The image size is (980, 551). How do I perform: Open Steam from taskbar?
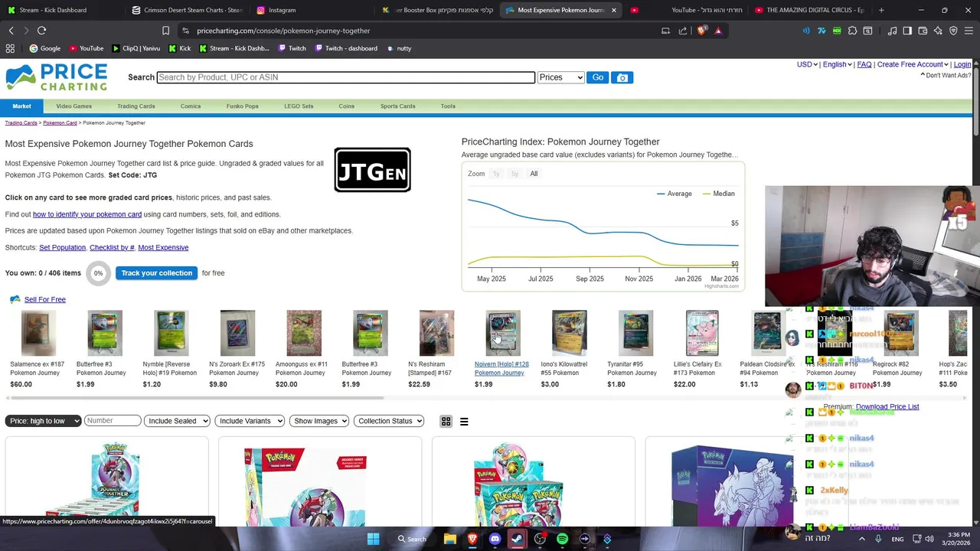click(518, 539)
